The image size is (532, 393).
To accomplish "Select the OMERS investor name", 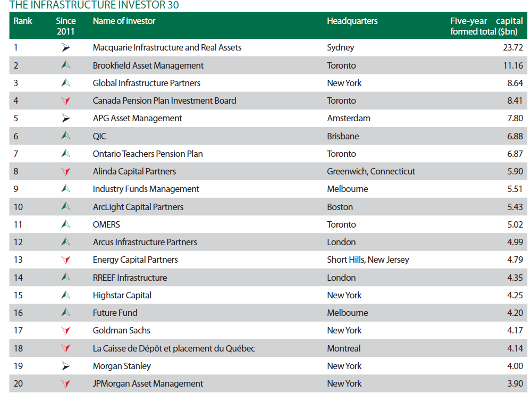I will [x=106, y=224].
